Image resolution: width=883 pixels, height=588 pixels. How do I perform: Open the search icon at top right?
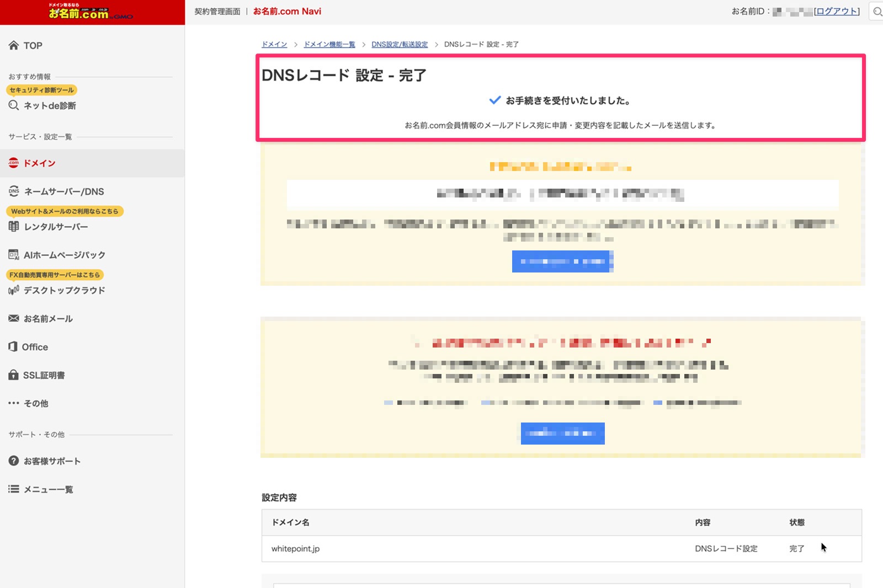coord(877,12)
